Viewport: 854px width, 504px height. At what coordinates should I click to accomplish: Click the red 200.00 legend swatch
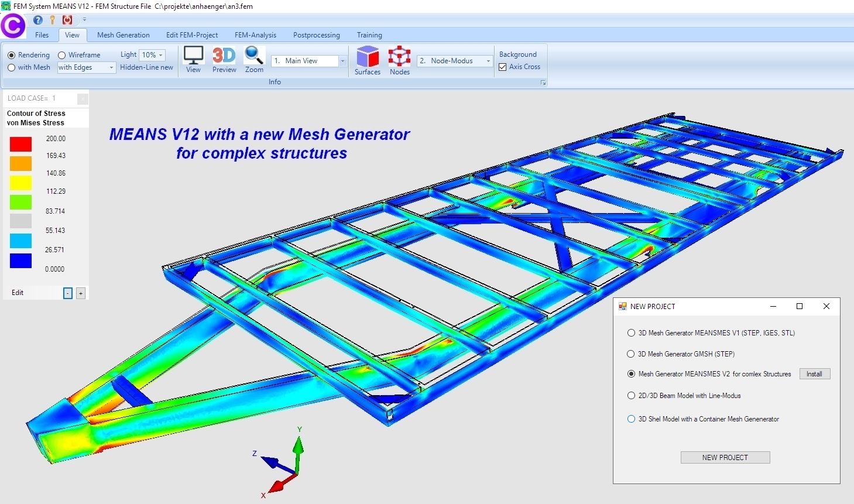(x=20, y=144)
